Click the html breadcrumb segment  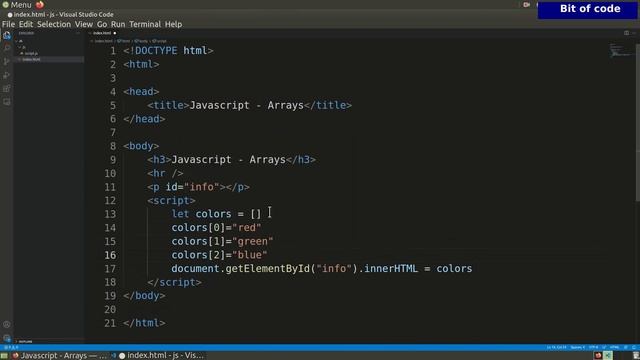[x=124, y=41]
